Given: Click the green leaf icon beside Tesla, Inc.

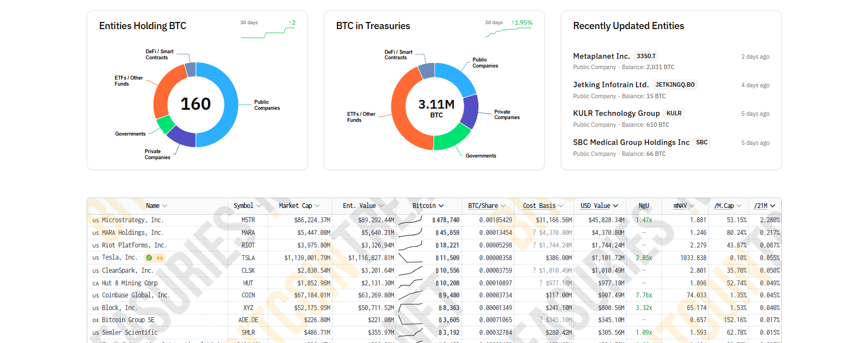Looking at the screenshot, I should pos(149,258).
